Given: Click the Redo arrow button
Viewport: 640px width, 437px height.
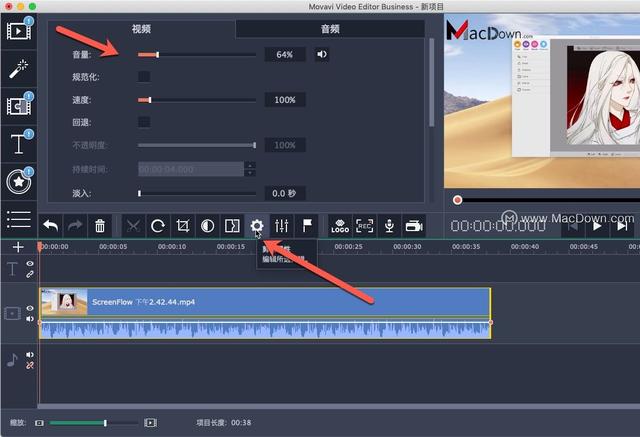Looking at the screenshot, I should [75, 226].
